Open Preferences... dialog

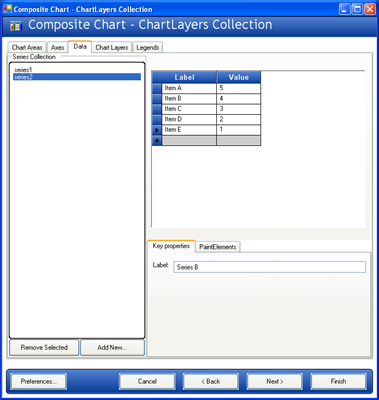click(39, 381)
